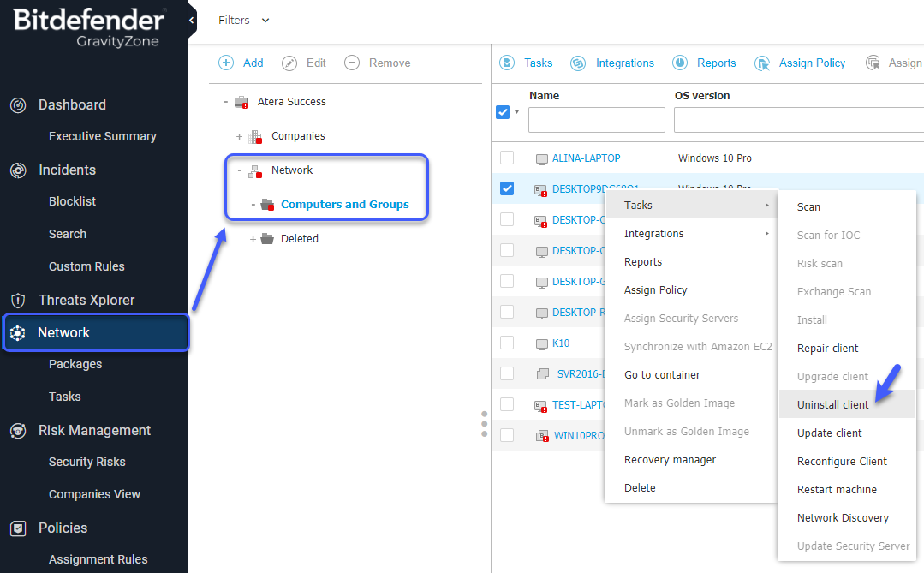Image resolution: width=924 pixels, height=573 pixels.
Task: Toggle the select-all checkbox in header
Action: click(503, 112)
